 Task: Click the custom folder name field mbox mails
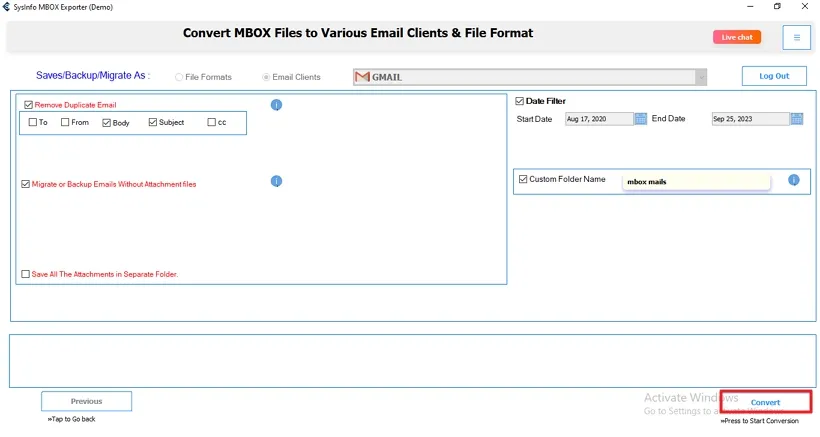[696, 182]
